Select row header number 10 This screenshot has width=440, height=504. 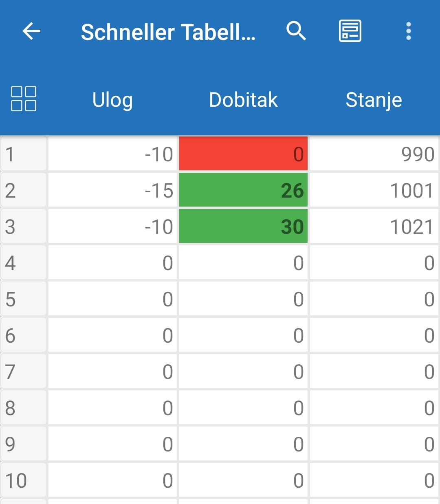pos(23,480)
